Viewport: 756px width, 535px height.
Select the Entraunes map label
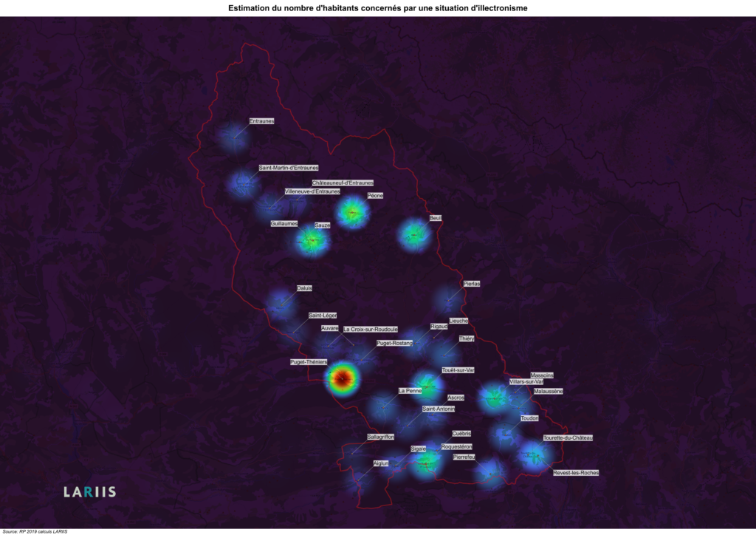click(x=261, y=120)
